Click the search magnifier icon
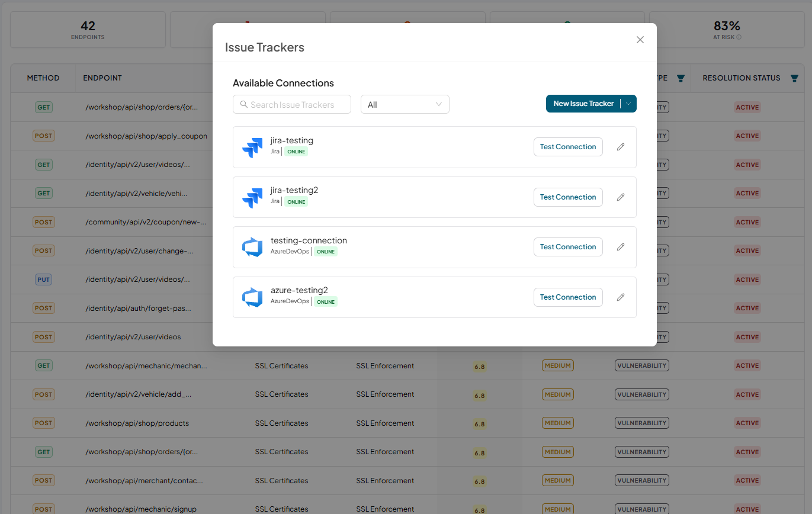The image size is (812, 514). coord(243,104)
